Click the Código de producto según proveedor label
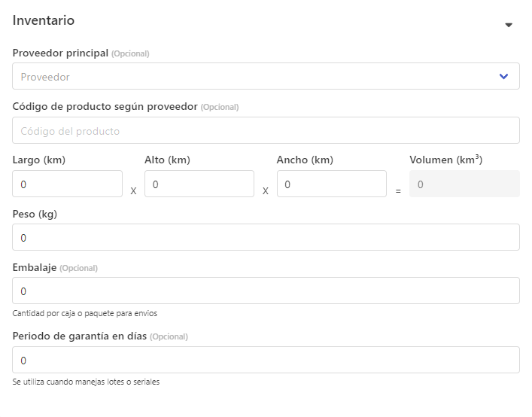 [105, 106]
